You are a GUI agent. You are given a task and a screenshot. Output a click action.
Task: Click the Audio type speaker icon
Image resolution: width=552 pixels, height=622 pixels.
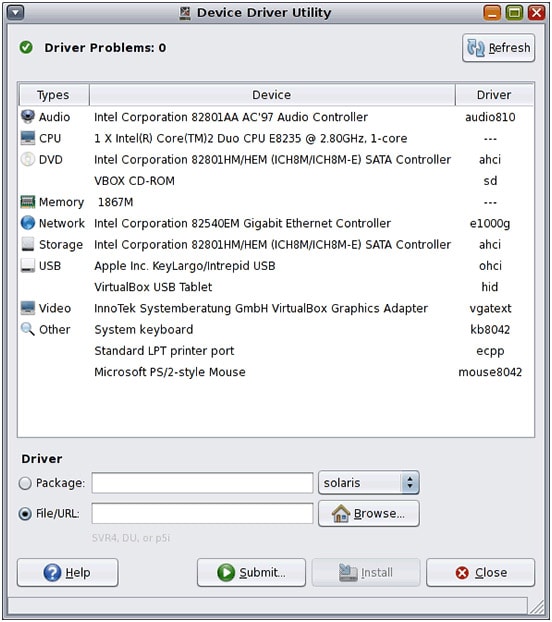28,117
